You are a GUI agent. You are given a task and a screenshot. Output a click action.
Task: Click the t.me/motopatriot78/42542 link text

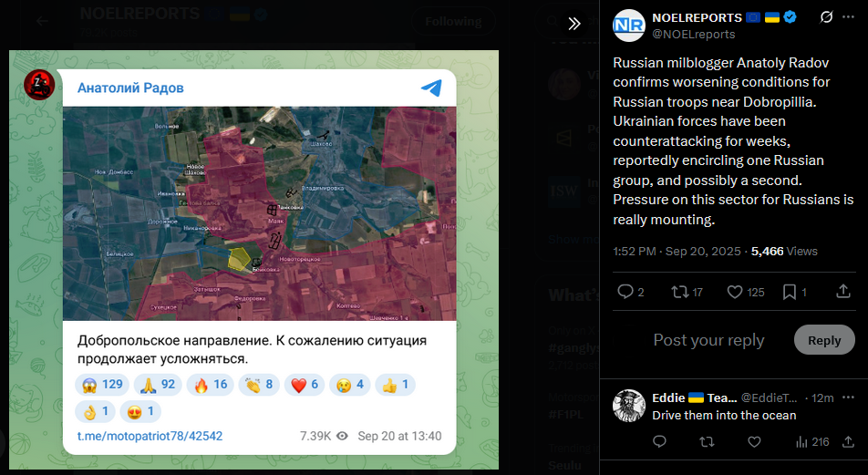150,436
